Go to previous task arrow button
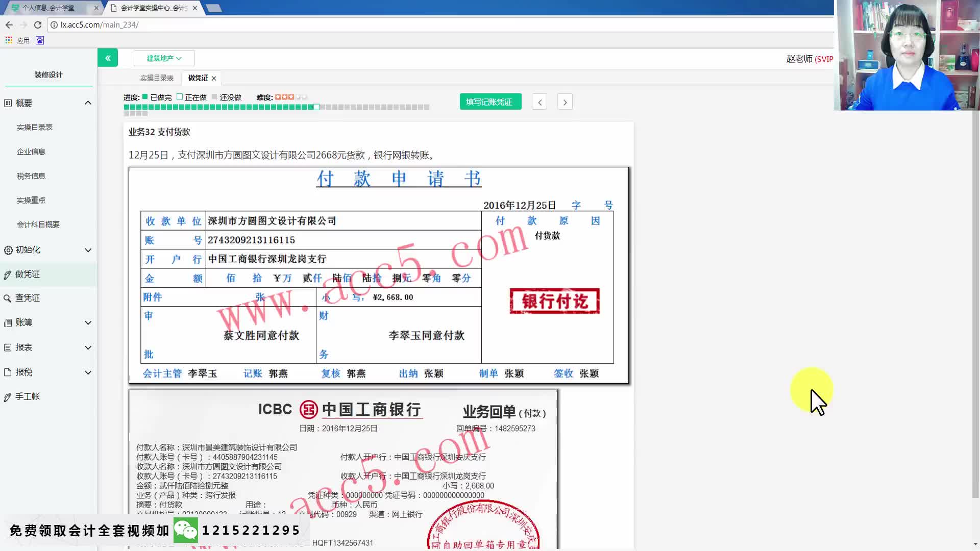The width and height of the screenshot is (980, 551). [540, 102]
